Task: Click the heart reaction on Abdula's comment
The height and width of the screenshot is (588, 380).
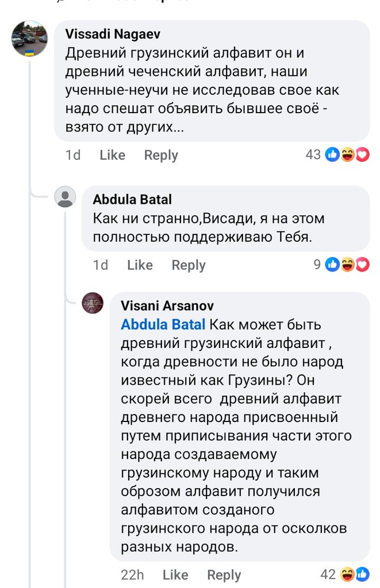Action: point(362,265)
